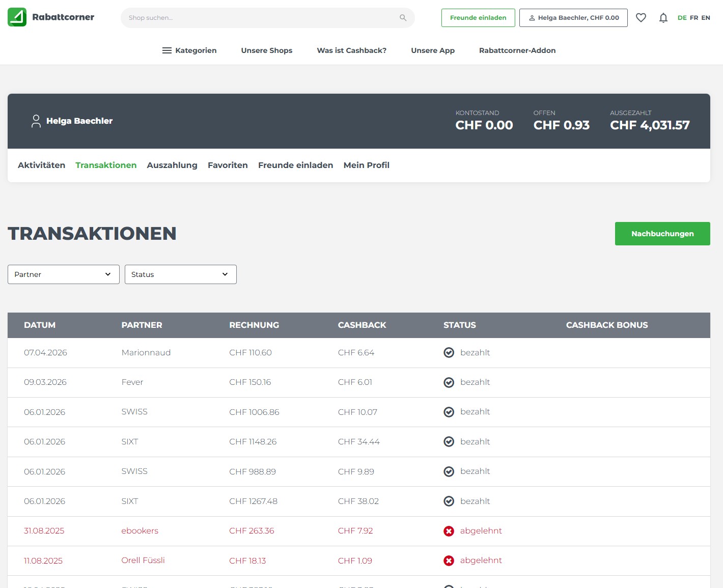Click the search magnifier icon
This screenshot has height=588, width=723.
(x=403, y=18)
